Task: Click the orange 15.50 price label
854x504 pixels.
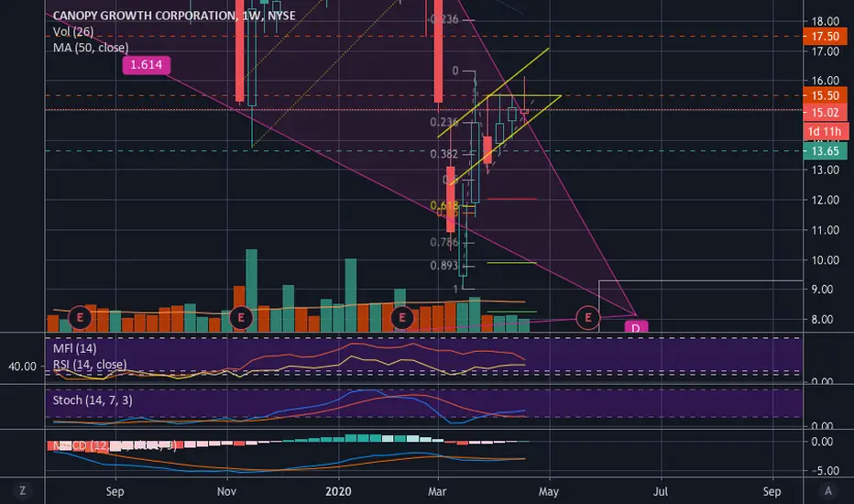Action: point(825,95)
